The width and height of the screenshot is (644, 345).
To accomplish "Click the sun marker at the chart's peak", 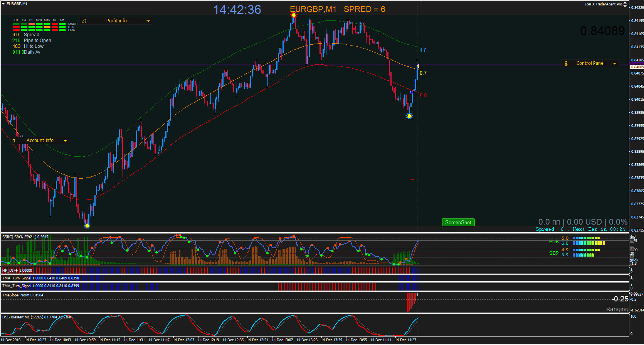I will pyautogui.click(x=294, y=15).
